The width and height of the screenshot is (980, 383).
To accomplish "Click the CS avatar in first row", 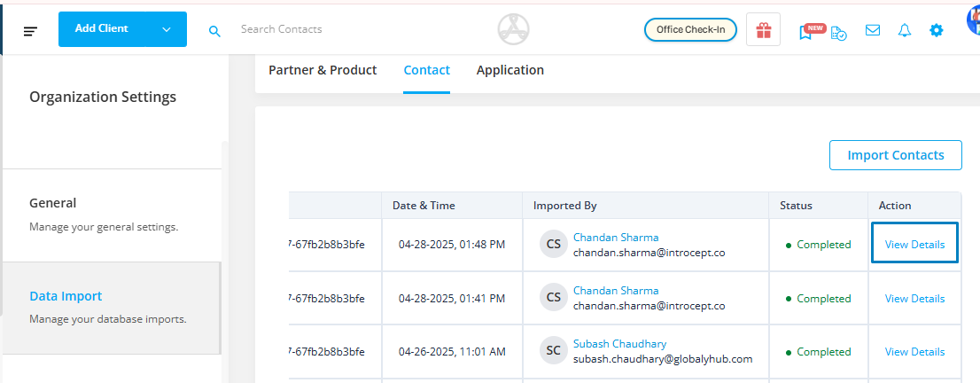I will pyautogui.click(x=553, y=245).
